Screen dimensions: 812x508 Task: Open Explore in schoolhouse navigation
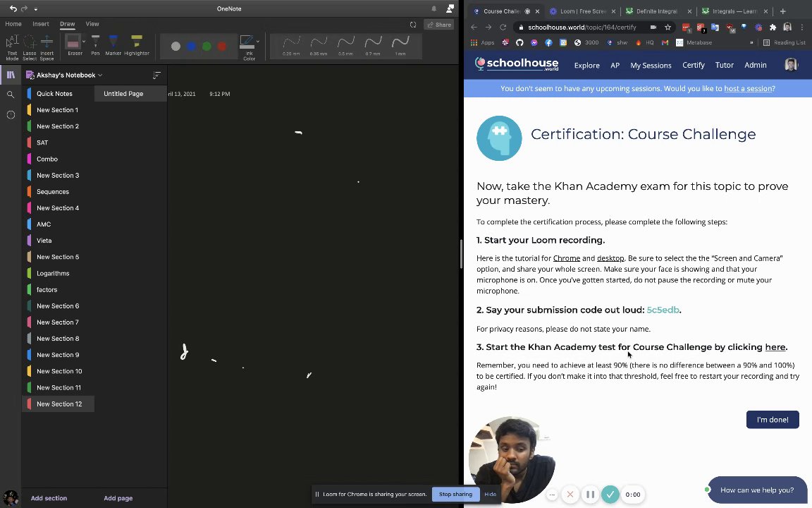pyautogui.click(x=586, y=66)
